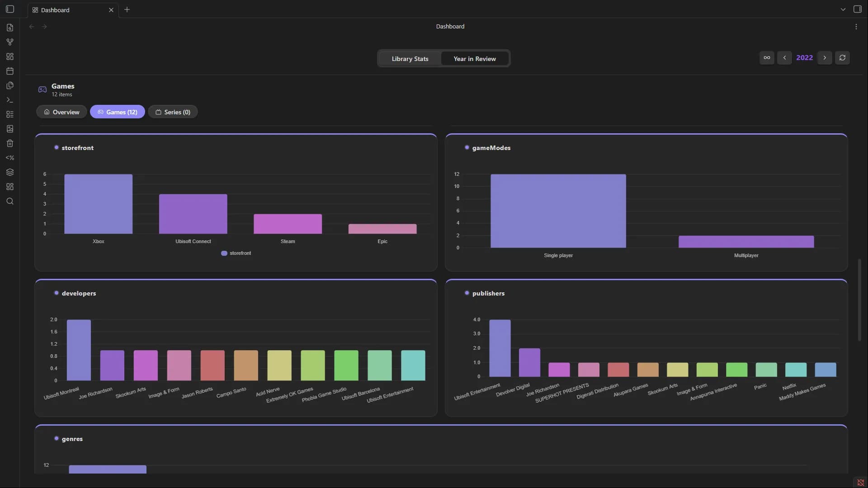Open a new tab with the plus icon
Image resolution: width=868 pixels, height=488 pixels.
127,9
